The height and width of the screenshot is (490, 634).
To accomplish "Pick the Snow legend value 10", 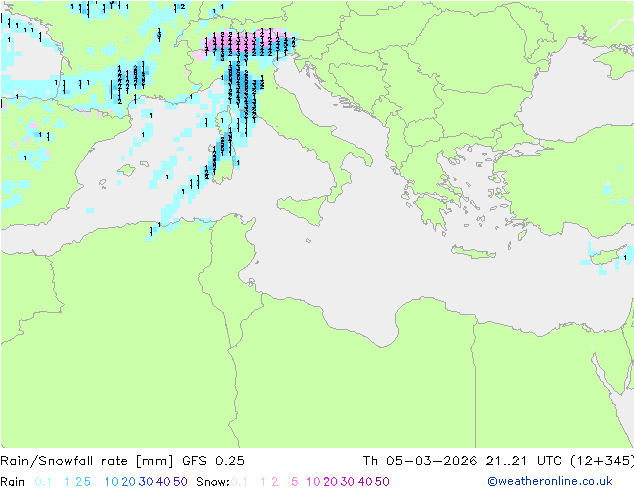I will pos(313,482).
